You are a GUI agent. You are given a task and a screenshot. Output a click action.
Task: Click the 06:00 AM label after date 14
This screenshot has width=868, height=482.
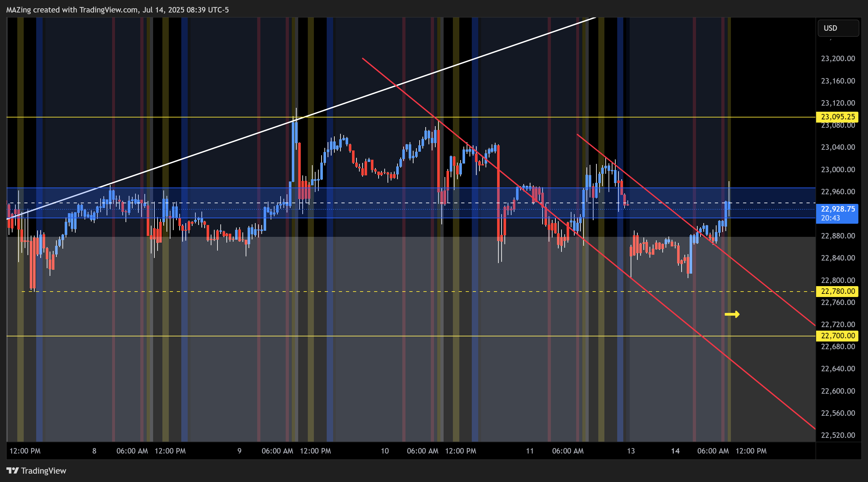[713, 451]
